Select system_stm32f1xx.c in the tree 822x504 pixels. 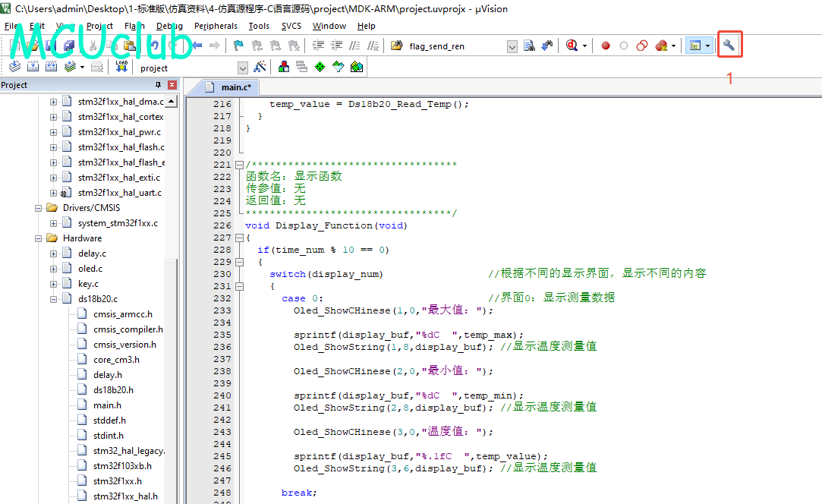click(118, 223)
